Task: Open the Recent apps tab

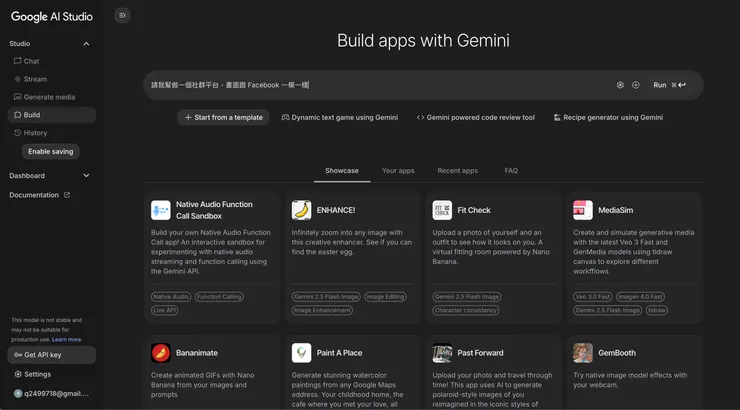Action: pyautogui.click(x=457, y=171)
